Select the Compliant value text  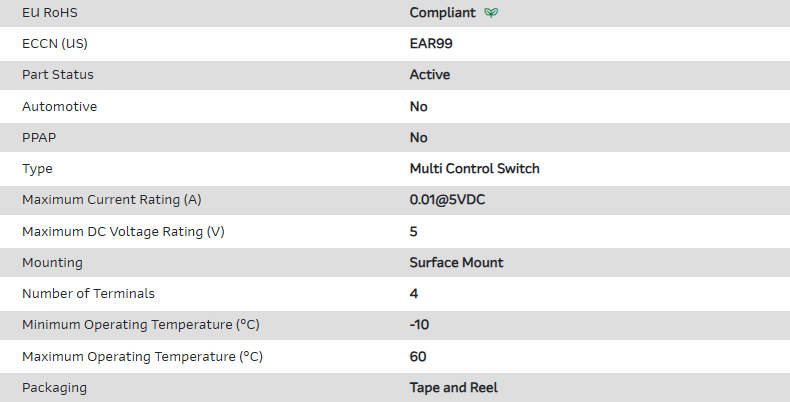coord(442,13)
